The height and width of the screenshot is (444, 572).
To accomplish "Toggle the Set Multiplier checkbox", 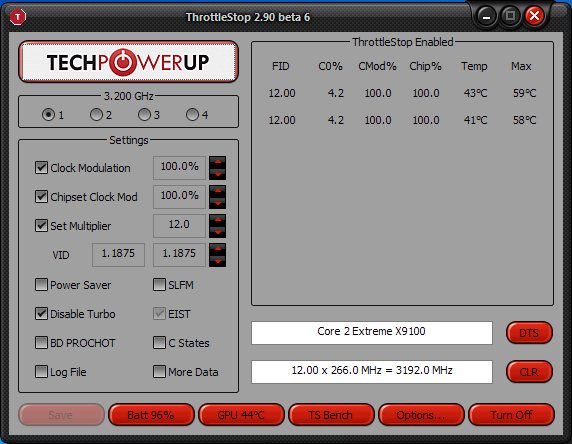I will [41, 225].
